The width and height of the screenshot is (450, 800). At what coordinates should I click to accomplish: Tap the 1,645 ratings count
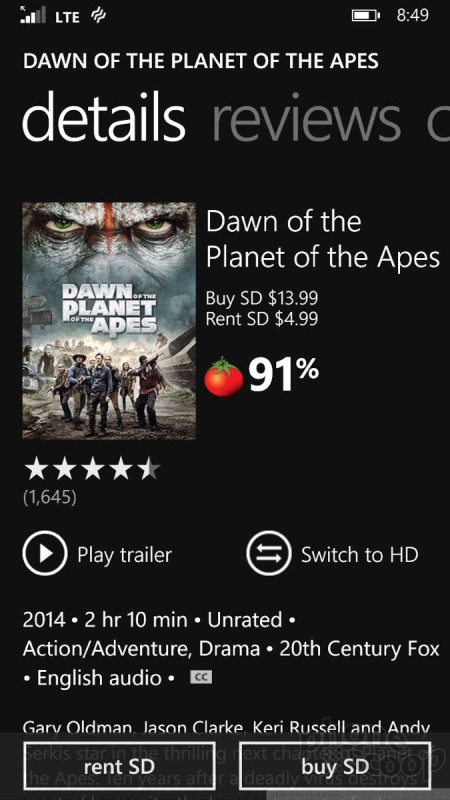tap(50, 497)
